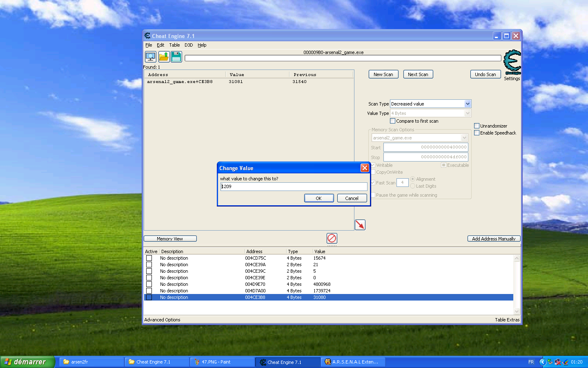This screenshot has width=588, height=368.
Task: Click Cancel in Change Value dialog
Action: pyautogui.click(x=352, y=198)
